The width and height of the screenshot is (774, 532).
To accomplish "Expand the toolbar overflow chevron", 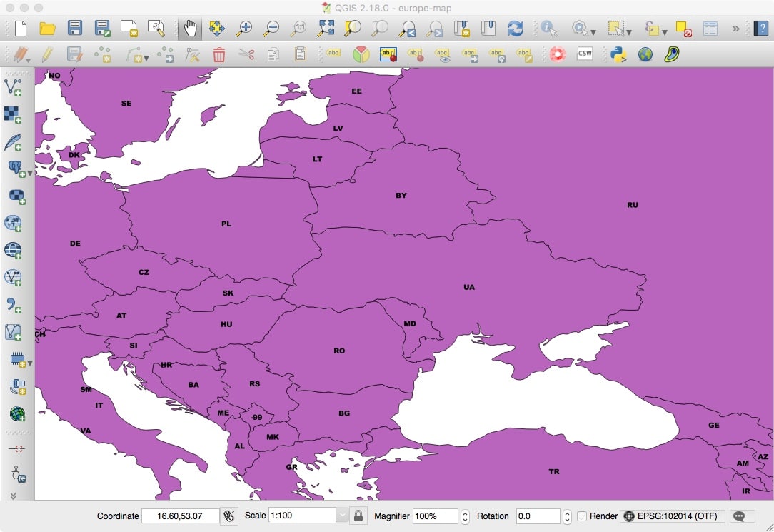I will [736, 29].
